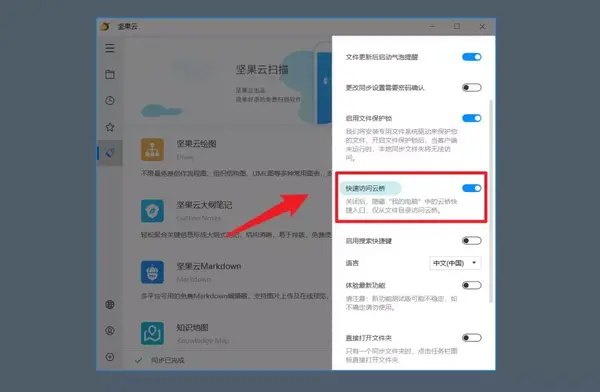
Task: Click the 知识地图 app icon
Action: pos(152,333)
